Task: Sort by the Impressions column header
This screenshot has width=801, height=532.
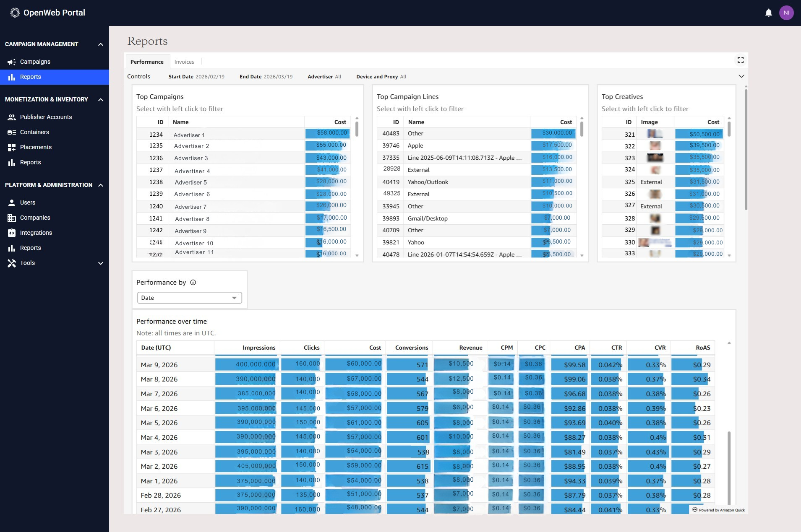Action: point(258,348)
